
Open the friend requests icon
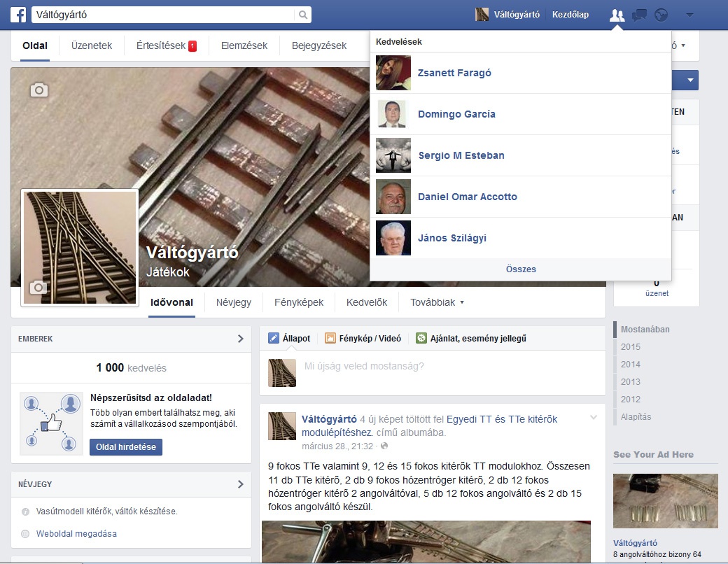point(617,15)
